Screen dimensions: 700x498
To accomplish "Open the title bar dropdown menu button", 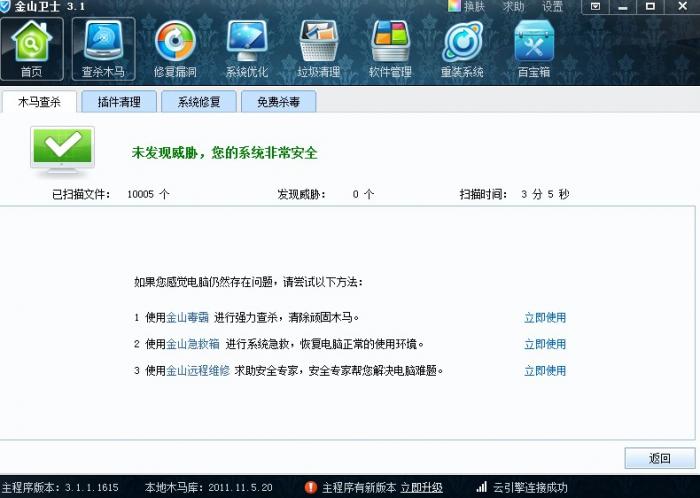I will pos(595,7).
